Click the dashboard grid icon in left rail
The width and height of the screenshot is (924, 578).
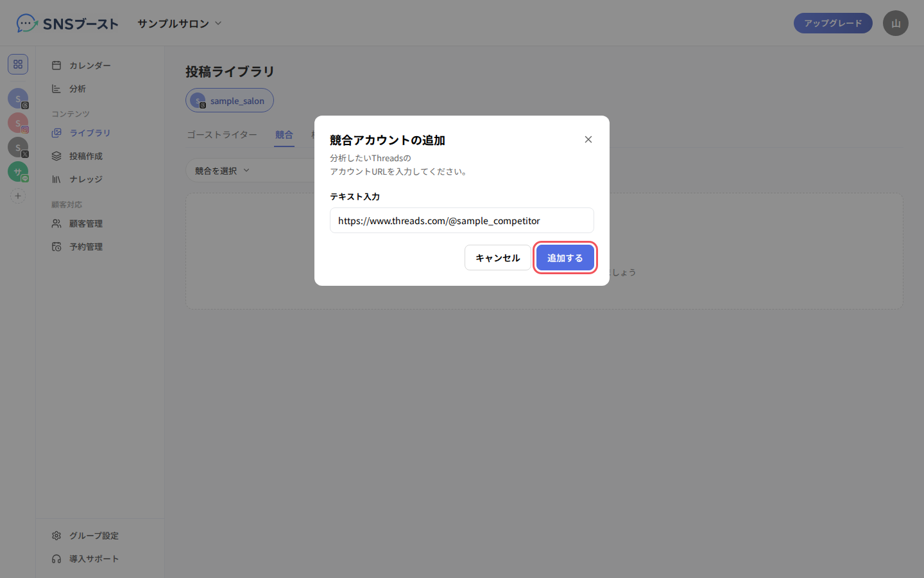coord(18,64)
